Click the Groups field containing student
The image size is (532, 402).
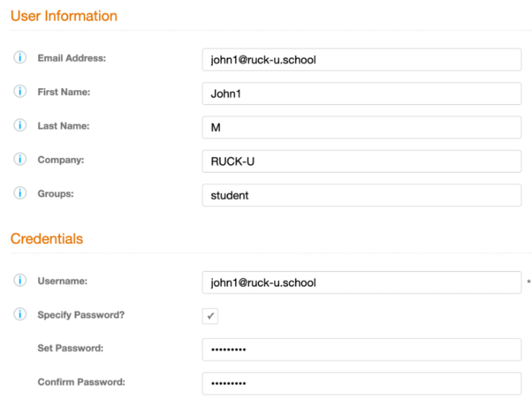(x=361, y=196)
